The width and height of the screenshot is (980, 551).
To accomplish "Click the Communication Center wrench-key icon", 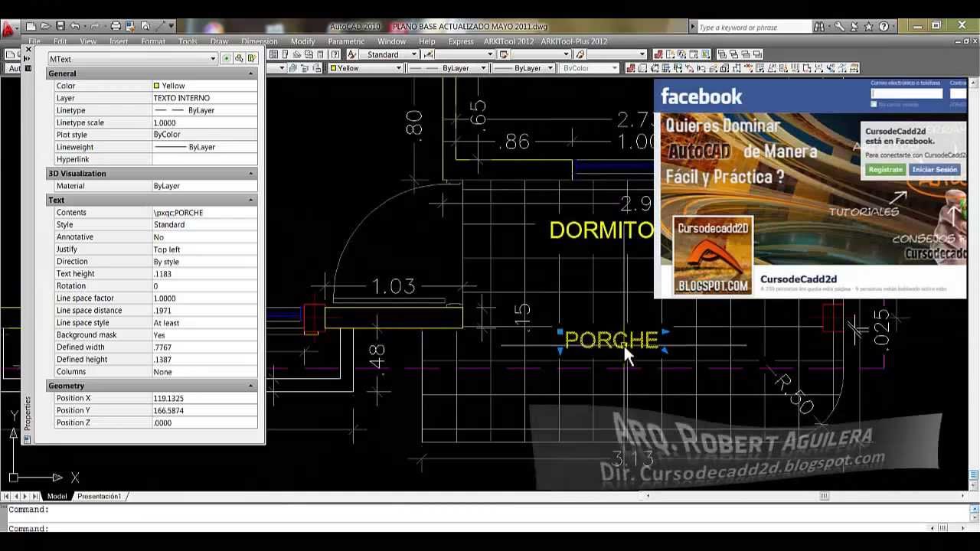I will (x=840, y=26).
